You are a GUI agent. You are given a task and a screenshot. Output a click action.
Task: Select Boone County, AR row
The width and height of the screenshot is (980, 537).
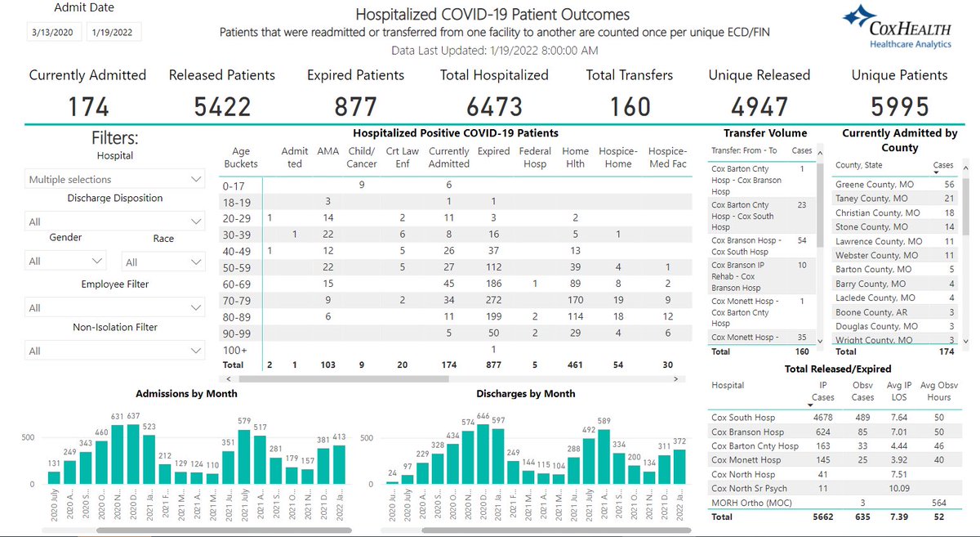point(895,311)
